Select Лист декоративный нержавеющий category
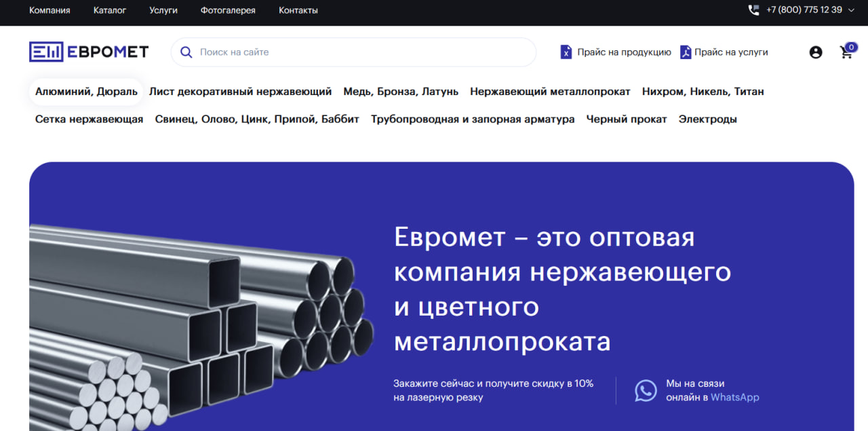 point(240,92)
